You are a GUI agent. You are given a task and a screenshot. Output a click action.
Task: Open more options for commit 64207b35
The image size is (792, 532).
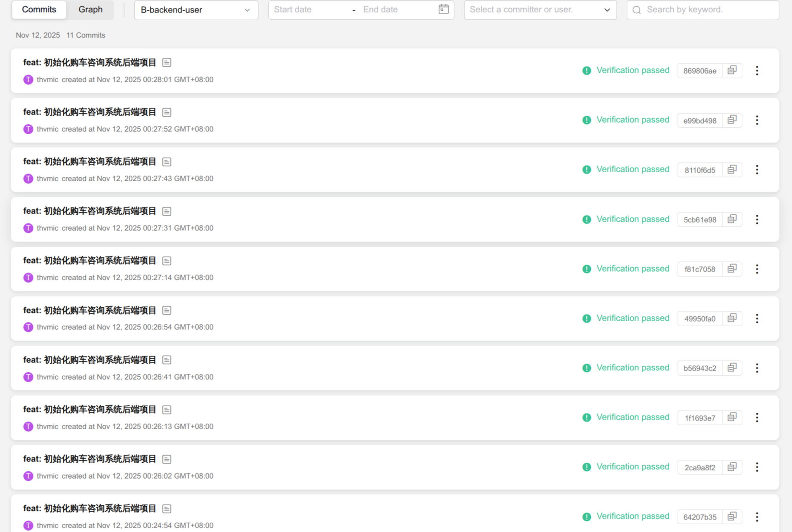[x=757, y=517]
